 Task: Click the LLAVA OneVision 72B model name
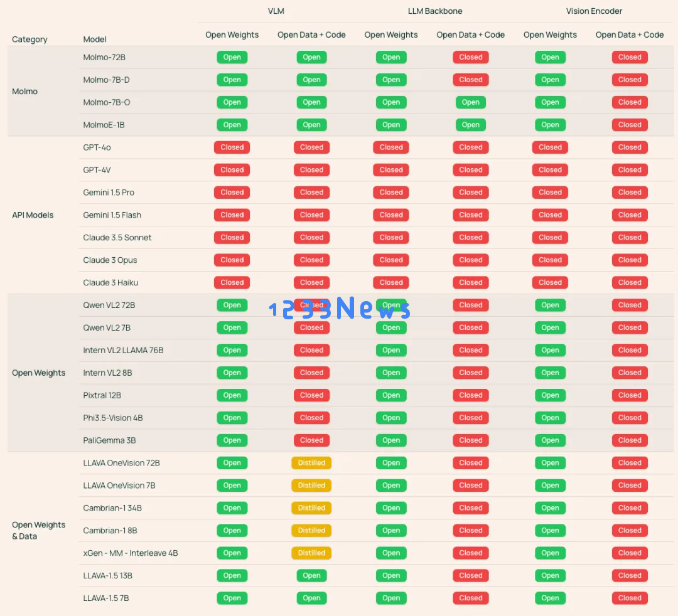(x=122, y=463)
